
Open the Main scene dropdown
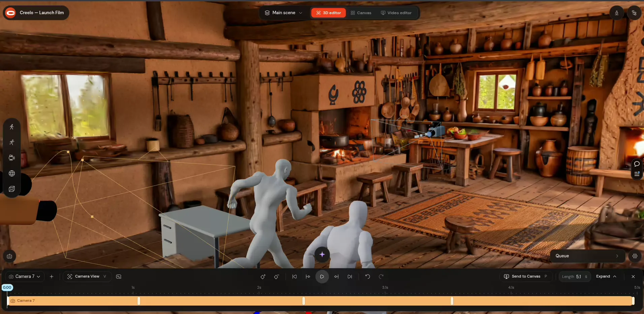coord(283,13)
